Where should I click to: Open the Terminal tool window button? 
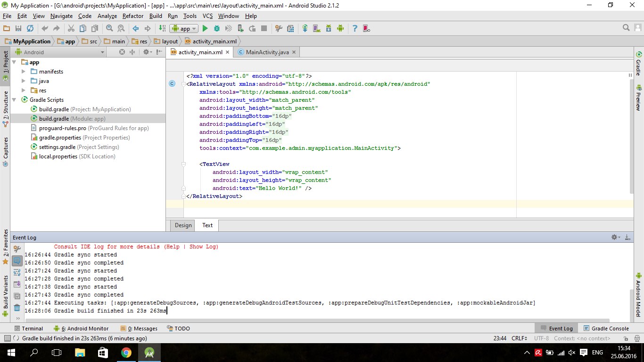coord(28,329)
